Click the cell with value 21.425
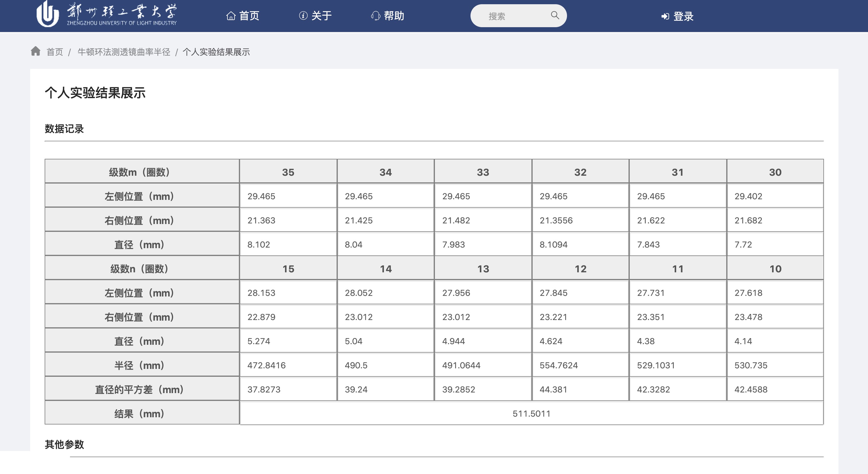The height and width of the screenshot is (474, 868). [385, 219]
